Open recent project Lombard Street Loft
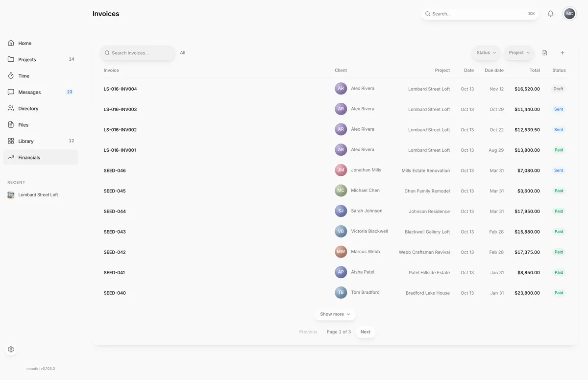Viewport: 588px width, 380px height. point(38,195)
